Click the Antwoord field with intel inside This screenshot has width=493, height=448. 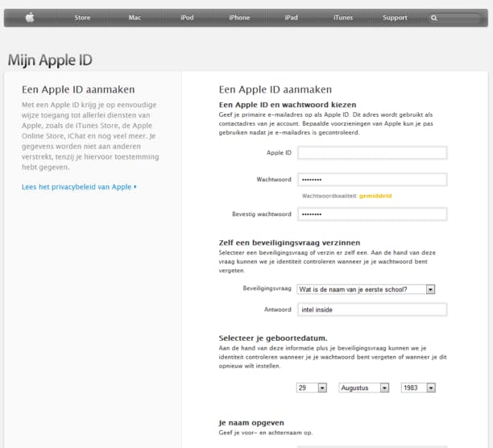tap(372, 309)
